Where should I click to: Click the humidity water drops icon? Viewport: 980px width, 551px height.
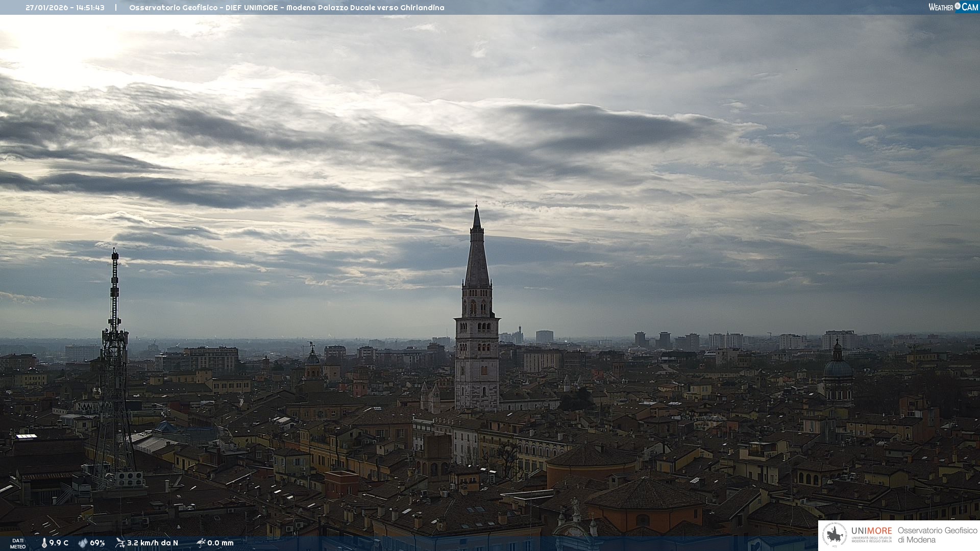click(83, 543)
